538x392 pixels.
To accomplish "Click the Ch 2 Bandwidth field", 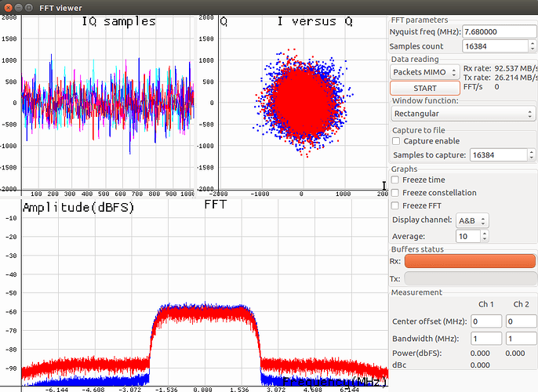I will pyautogui.click(x=521, y=339).
